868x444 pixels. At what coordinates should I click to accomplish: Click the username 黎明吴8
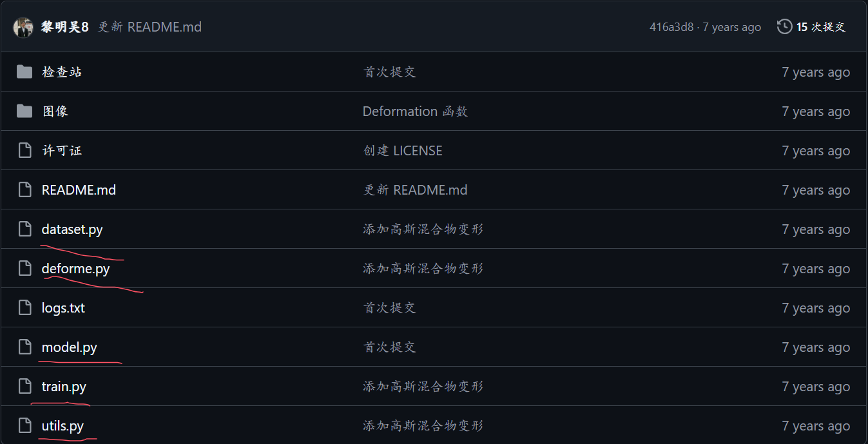[64, 26]
